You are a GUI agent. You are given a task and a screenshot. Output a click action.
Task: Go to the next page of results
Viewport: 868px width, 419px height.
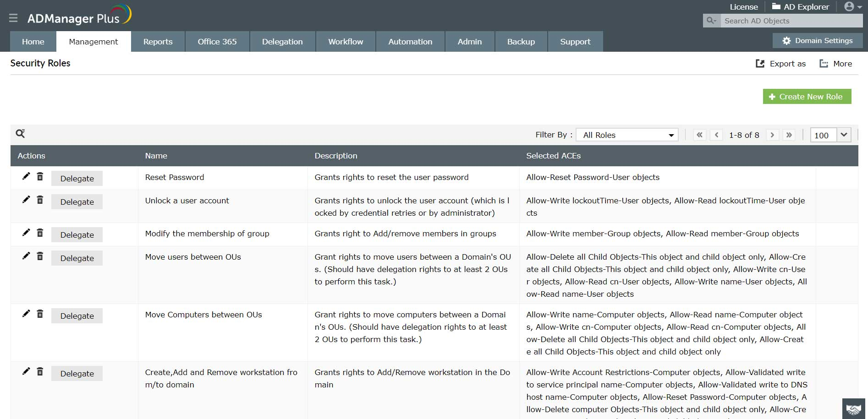coord(772,135)
